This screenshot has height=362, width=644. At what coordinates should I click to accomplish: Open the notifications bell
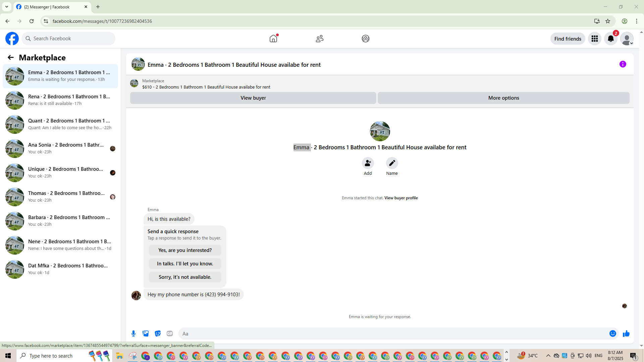point(611,39)
